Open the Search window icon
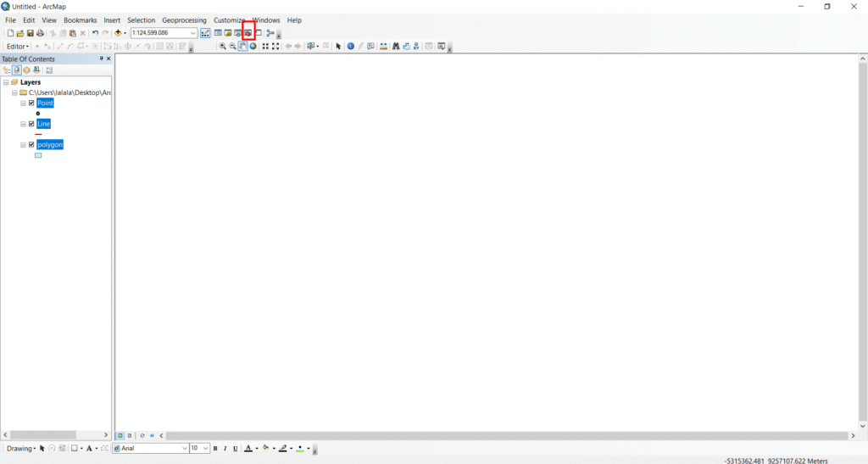Screen dimensions: 868x464 pos(237,33)
